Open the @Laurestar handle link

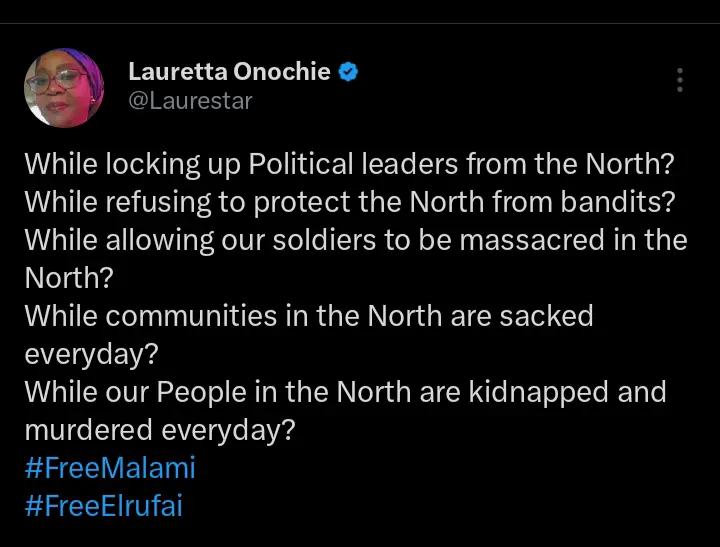pos(190,101)
